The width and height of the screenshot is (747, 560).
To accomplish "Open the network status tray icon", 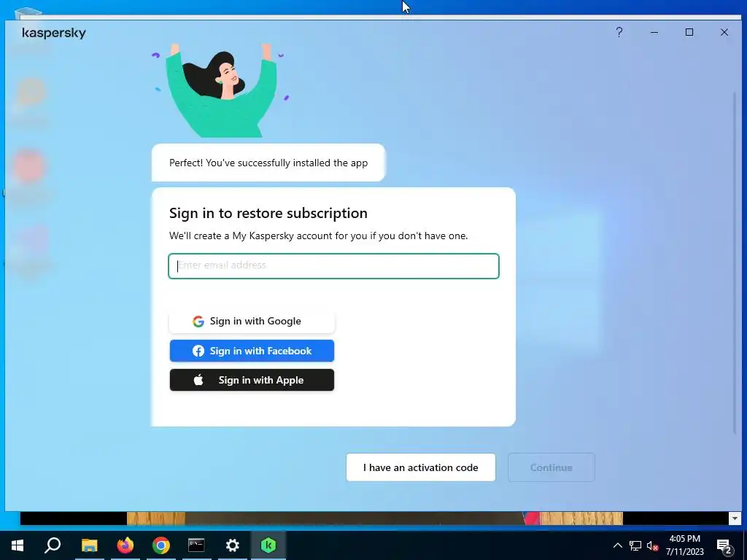I will (x=635, y=545).
